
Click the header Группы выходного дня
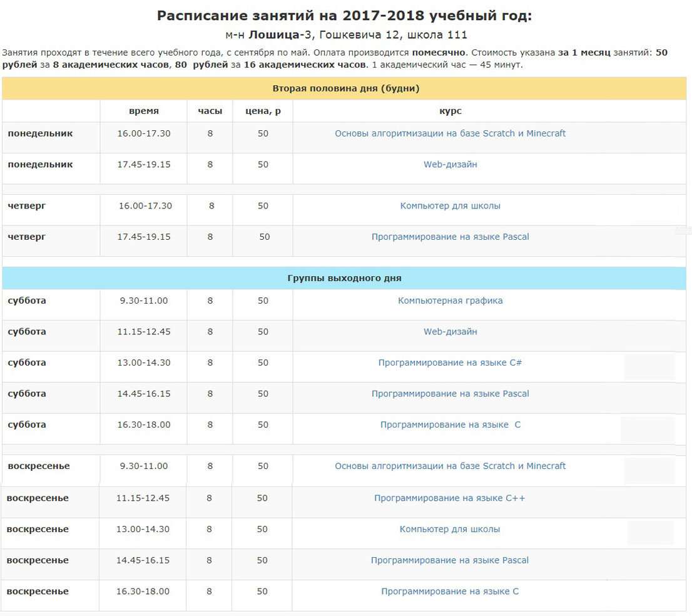coord(344,278)
